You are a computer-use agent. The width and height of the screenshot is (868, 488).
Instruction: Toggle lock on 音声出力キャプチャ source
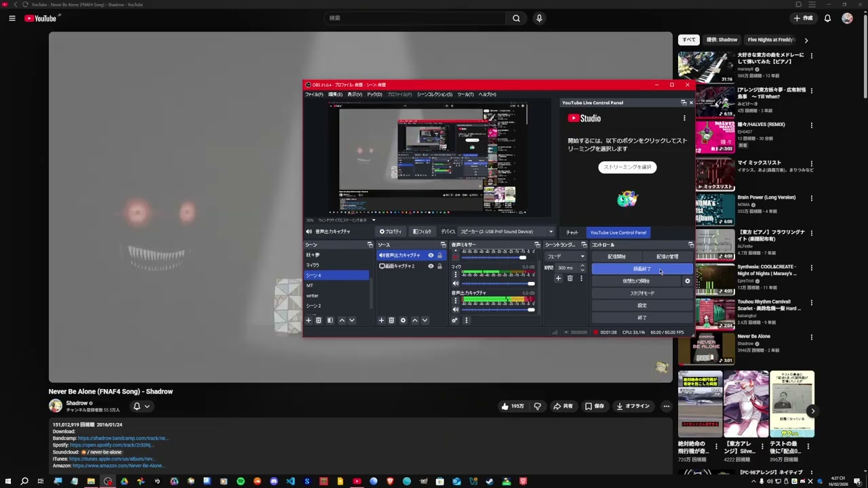(439, 256)
